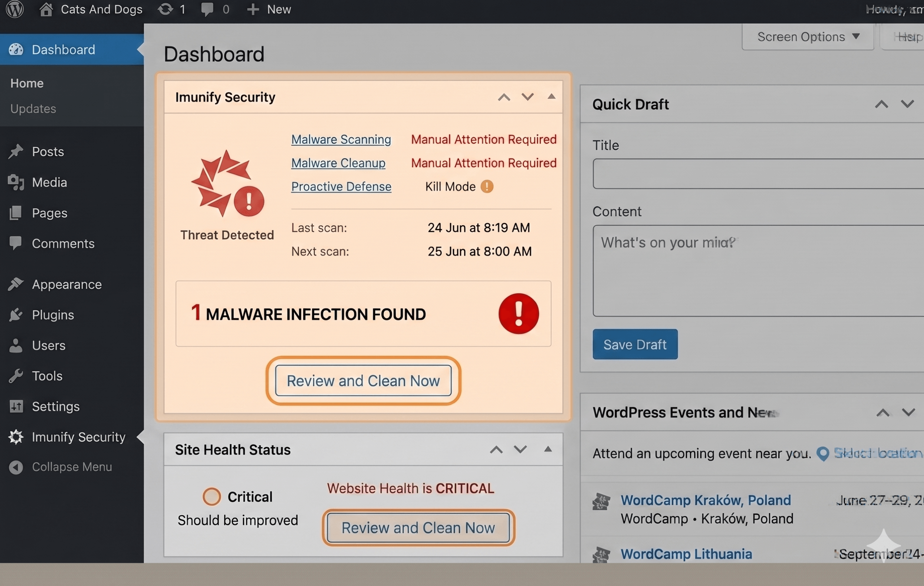Click the Posts pushpin icon
This screenshot has width=924, height=586.
pyautogui.click(x=16, y=152)
